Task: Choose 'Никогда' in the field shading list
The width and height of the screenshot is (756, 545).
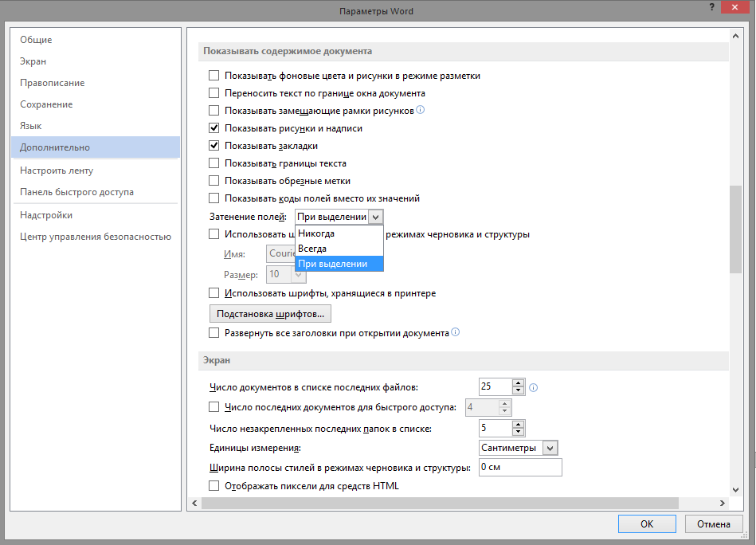Action: click(339, 233)
